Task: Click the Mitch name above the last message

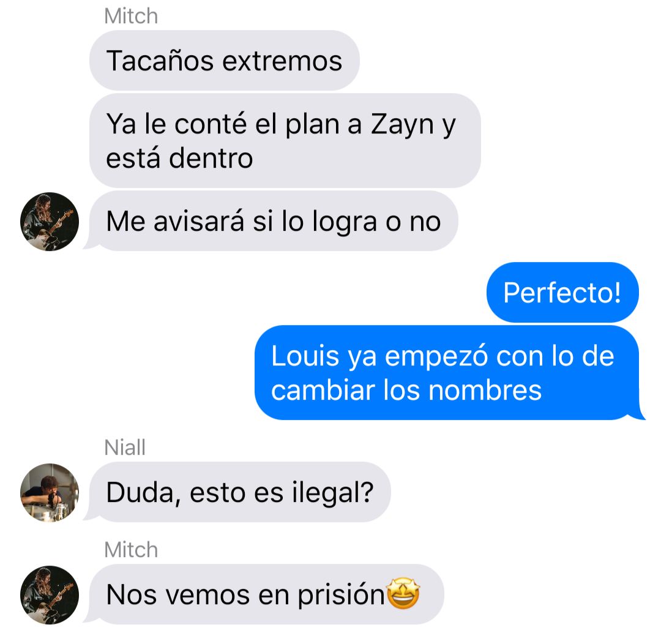Action: [x=131, y=550]
